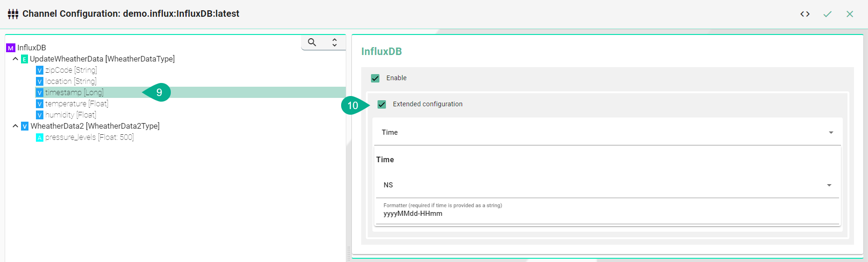The width and height of the screenshot is (868, 262).
Task: Select the temperature [Float] variable
Action: (77, 104)
